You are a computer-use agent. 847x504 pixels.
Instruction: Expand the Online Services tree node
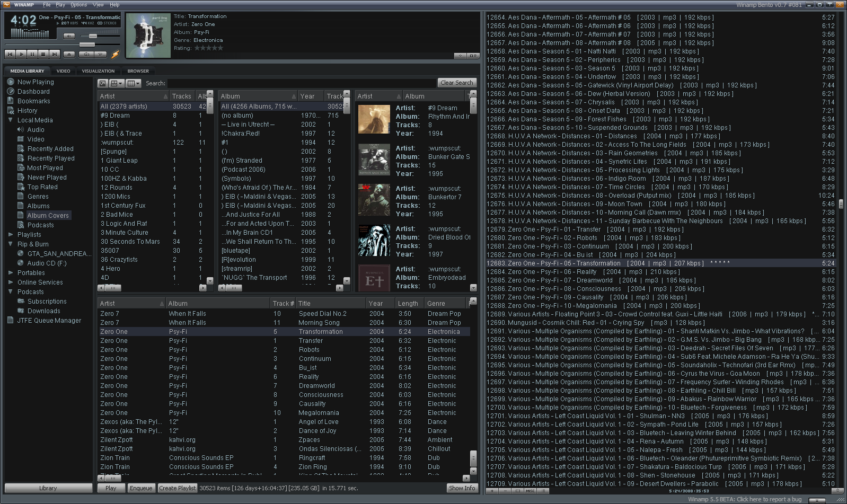(x=11, y=282)
